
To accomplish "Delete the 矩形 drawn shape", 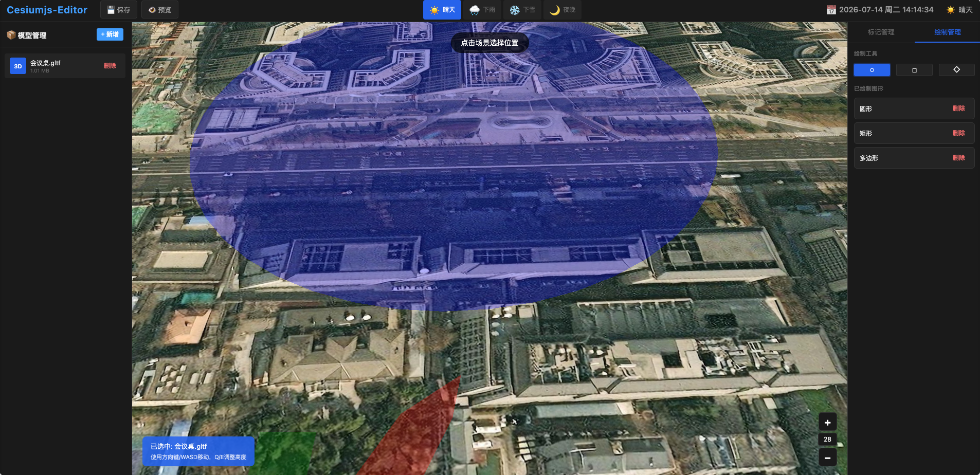I will pos(958,133).
